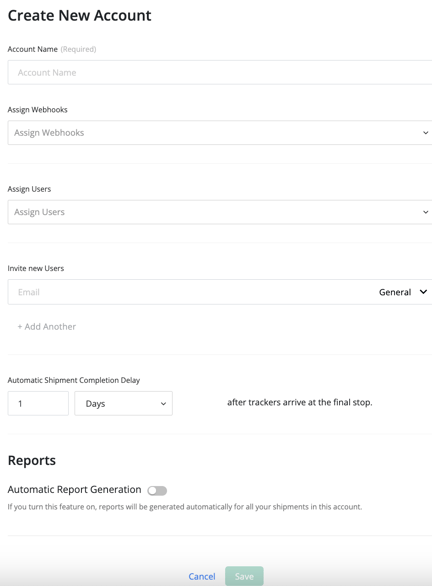This screenshot has height=586, width=432.
Task: Click the Save button
Action: [x=244, y=576]
